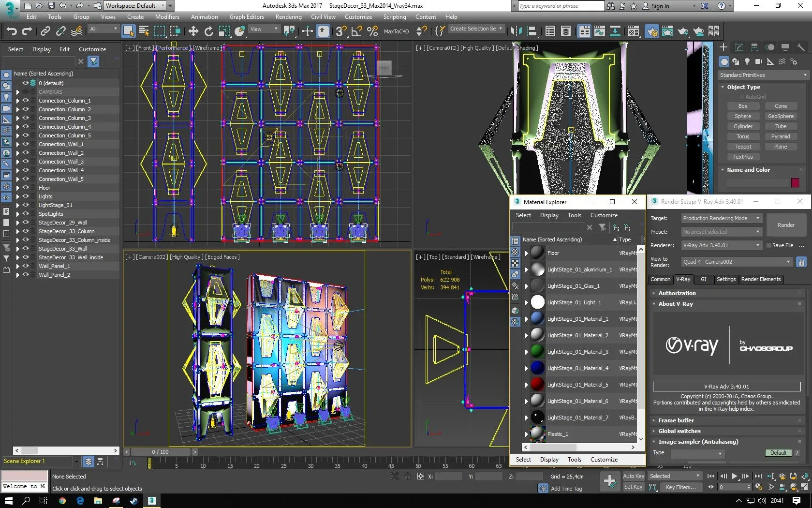Open the 3ds Max icon on Windows taskbar
Screen dimensions: 812x508
[x=151, y=501]
